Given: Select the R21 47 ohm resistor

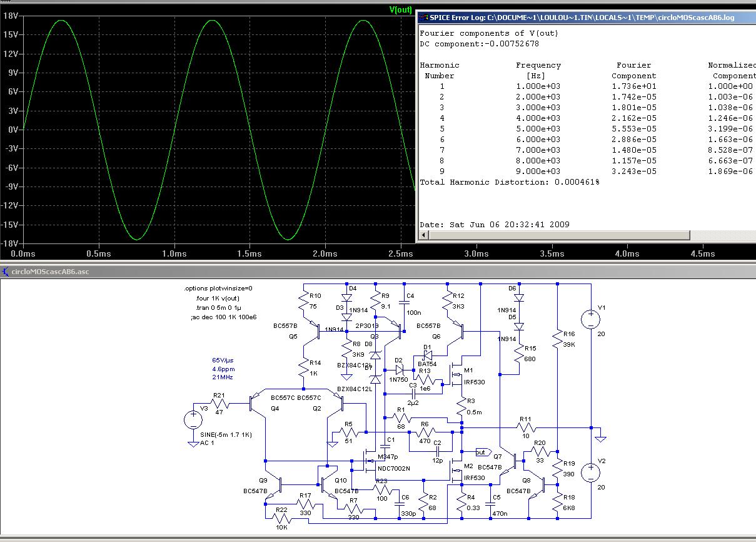Looking at the screenshot, I should [219, 405].
